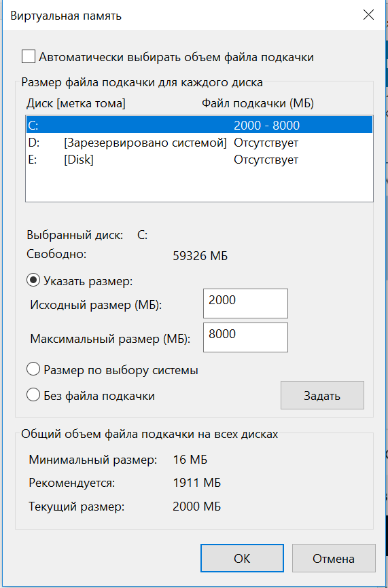Viewport: 388px width, 588px height.
Task: Click the recommended size value 1911 МБ
Action: tap(197, 483)
